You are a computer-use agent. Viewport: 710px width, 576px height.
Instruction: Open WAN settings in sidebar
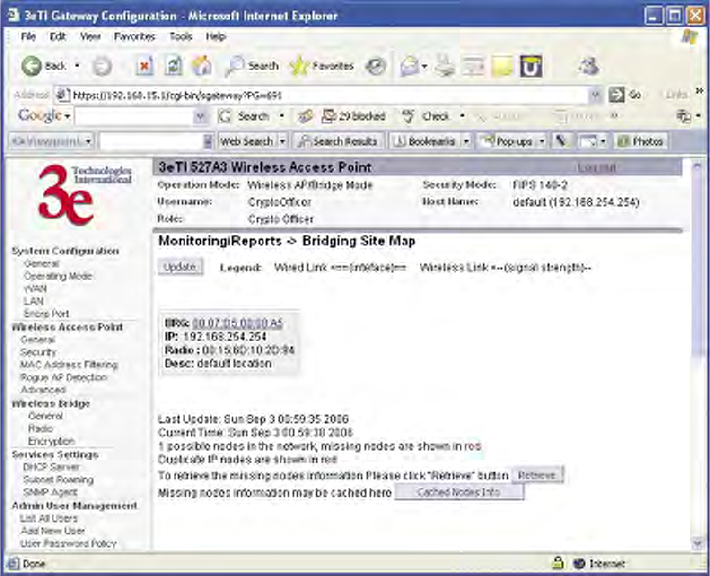tap(35, 289)
